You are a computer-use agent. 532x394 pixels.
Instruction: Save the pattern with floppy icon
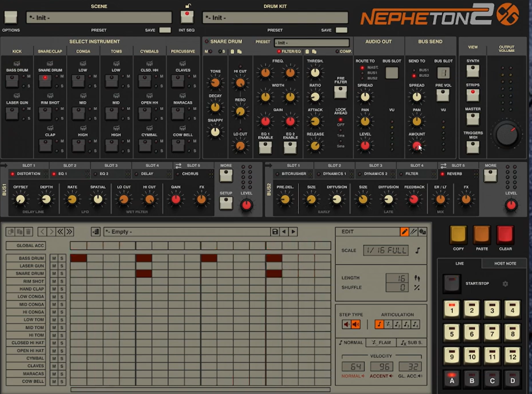click(275, 232)
